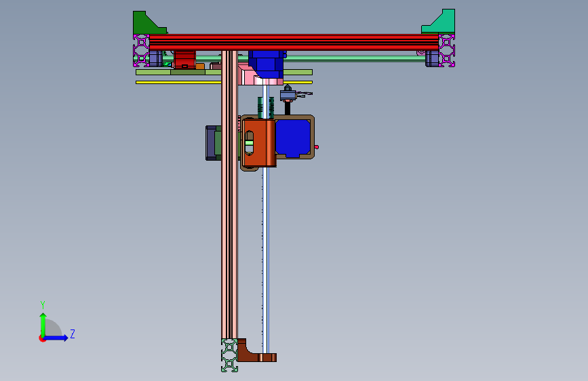Click the brown foot bracket at column base
Viewport: 588px width, 381px height.
(255, 353)
